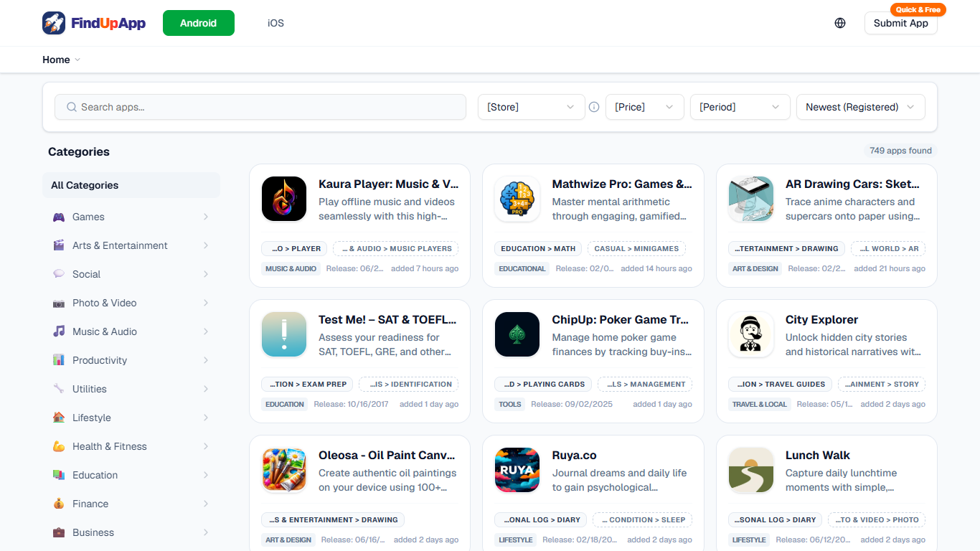This screenshot has height=551, width=980.
Task: Focus the Search apps field
Action: [260, 107]
